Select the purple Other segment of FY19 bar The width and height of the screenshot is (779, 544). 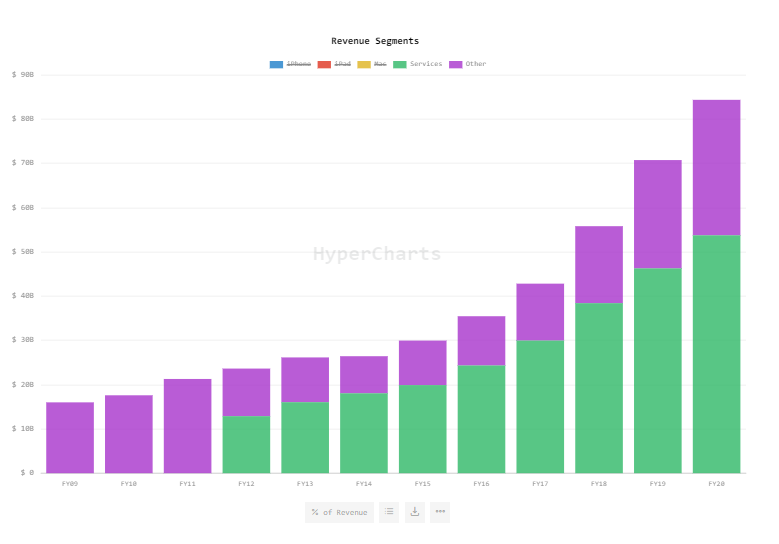click(x=657, y=214)
